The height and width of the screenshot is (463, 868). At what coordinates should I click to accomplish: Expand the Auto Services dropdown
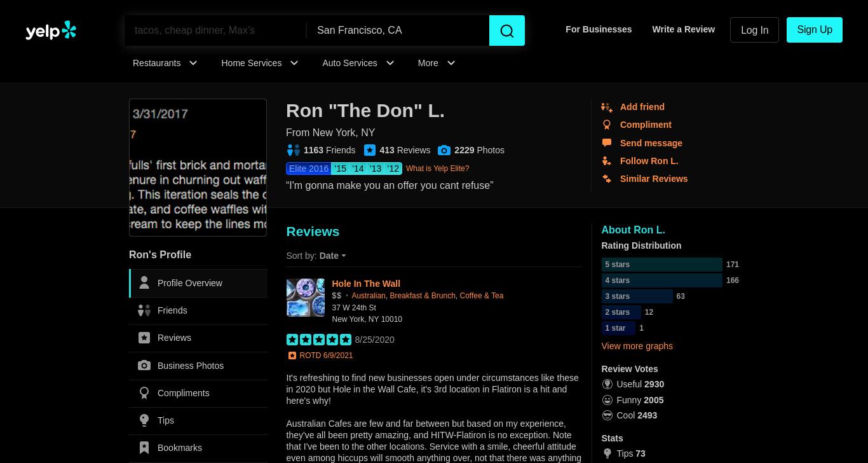358,63
